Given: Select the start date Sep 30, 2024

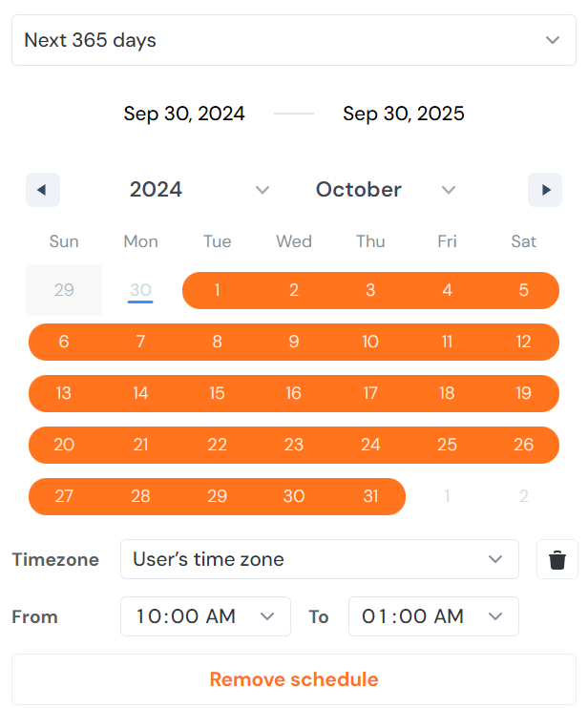Looking at the screenshot, I should 184,115.
